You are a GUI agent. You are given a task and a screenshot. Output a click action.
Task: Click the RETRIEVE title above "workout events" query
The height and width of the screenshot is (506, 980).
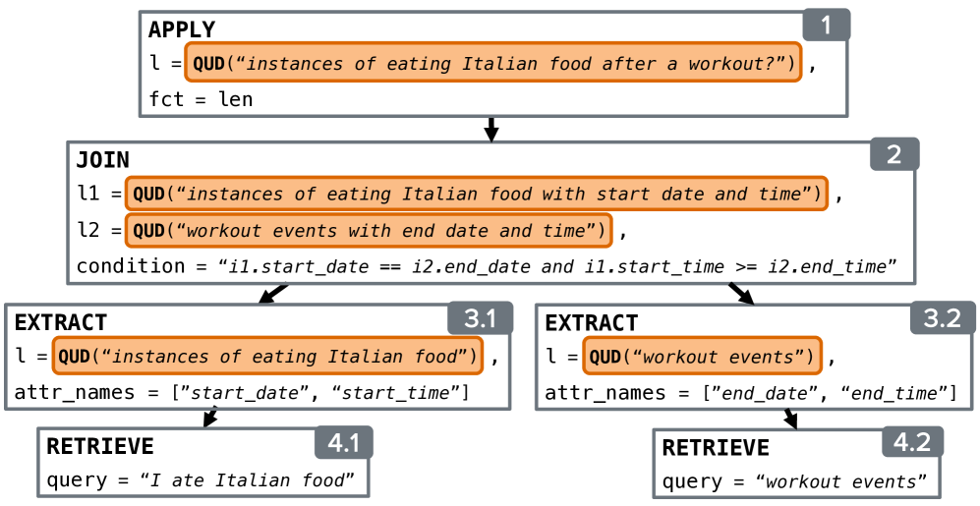[x=715, y=448]
